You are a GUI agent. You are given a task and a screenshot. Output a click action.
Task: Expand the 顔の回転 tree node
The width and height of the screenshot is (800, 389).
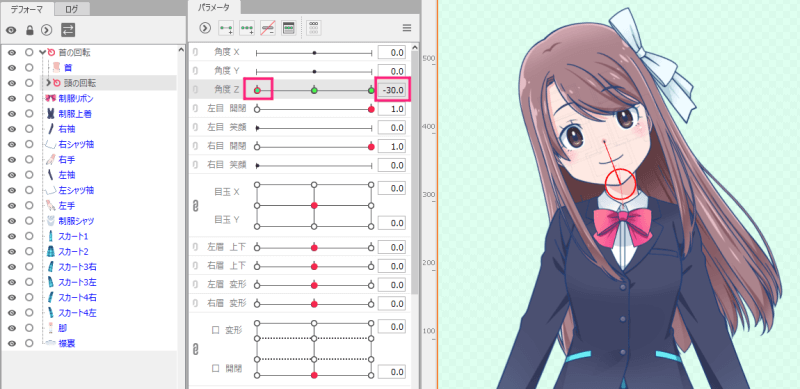pos(48,83)
